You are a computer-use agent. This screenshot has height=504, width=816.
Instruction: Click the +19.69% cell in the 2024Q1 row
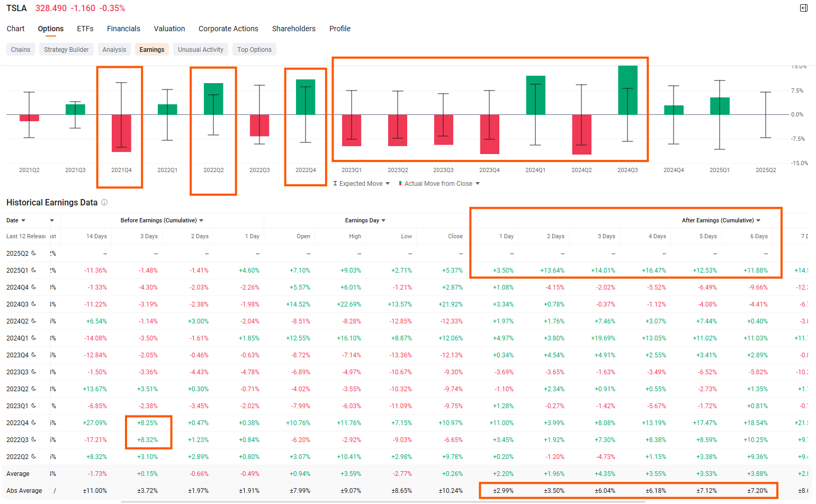coord(603,338)
